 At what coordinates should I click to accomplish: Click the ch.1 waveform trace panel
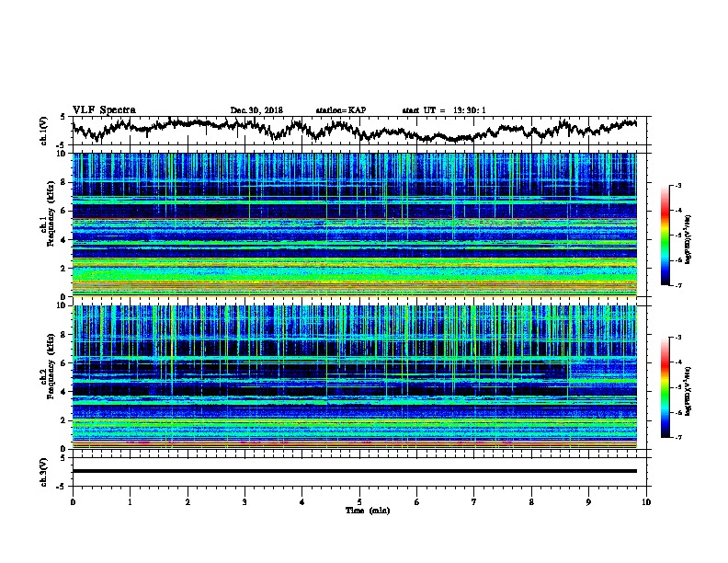point(359,131)
